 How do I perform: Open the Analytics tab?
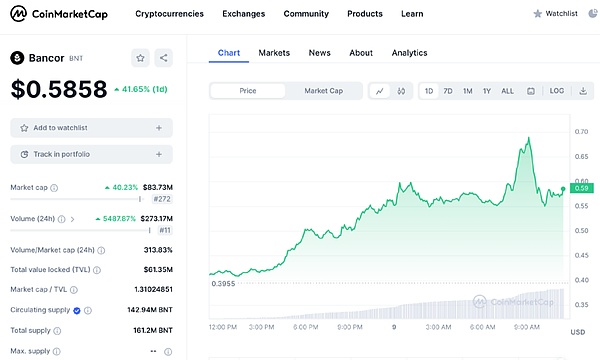pos(409,53)
